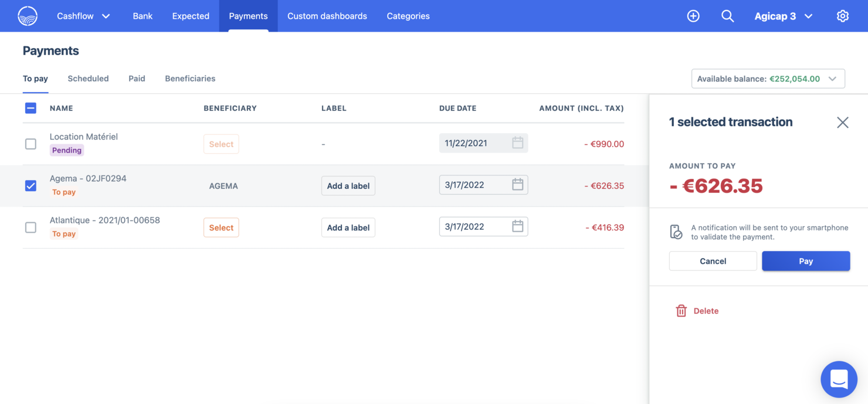The image size is (868, 404).
Task: Uncheck the Agema - 02JF0294 transaction
Action: click(30, 185)
